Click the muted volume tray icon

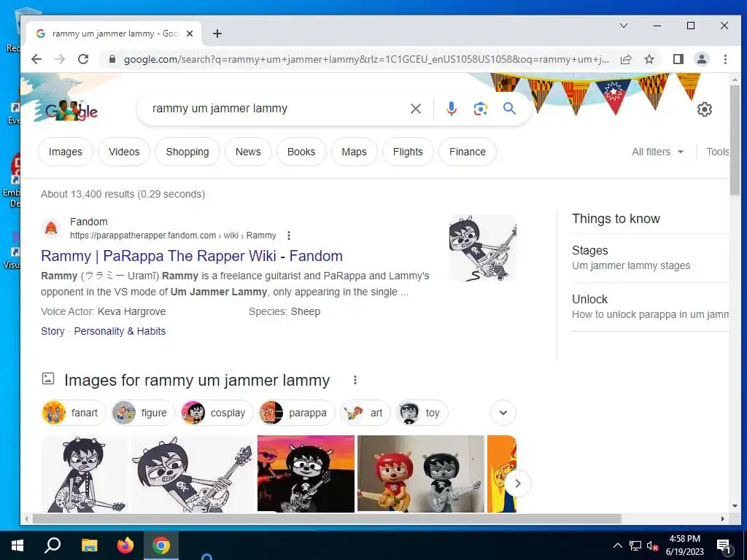click(x=653, y=545)
